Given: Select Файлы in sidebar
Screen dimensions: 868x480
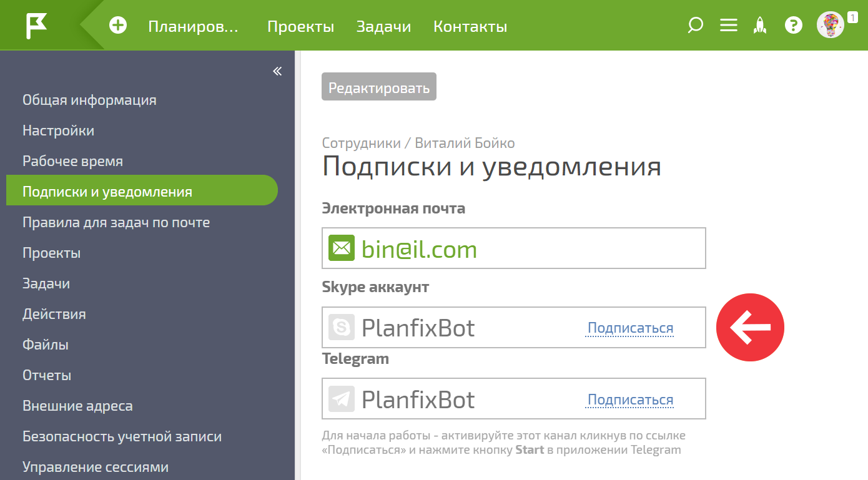Looking at the screenshot, I should tap(46, 345).
